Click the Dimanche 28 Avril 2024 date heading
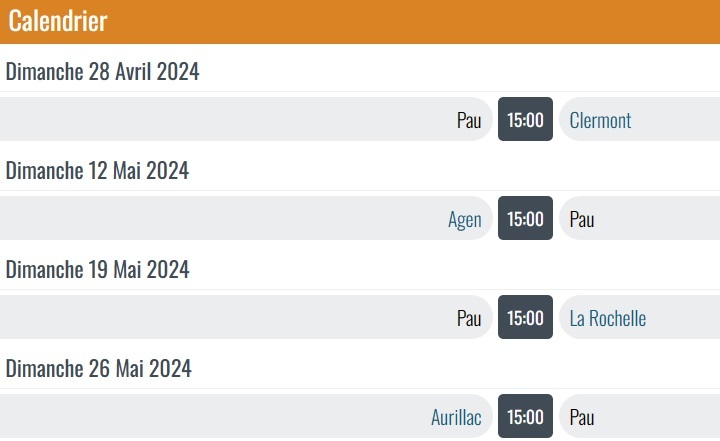720x441 pixels. (103, 72)
